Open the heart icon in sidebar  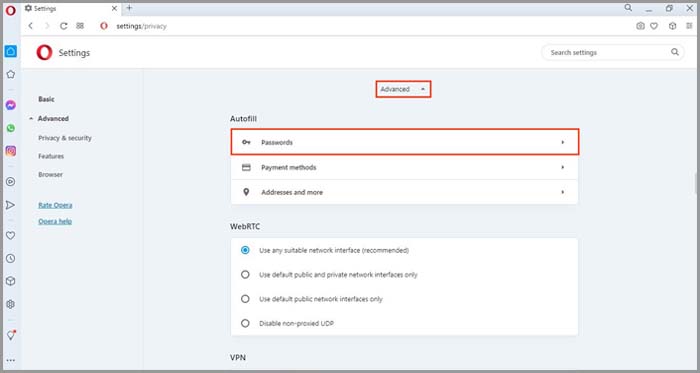(x=11, y=236)
